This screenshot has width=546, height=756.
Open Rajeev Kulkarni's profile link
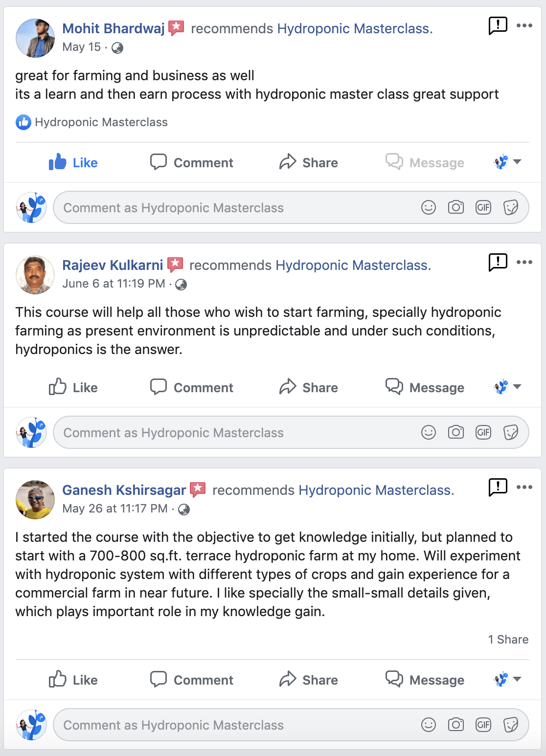pyautogui.click(x=113, y=265)
